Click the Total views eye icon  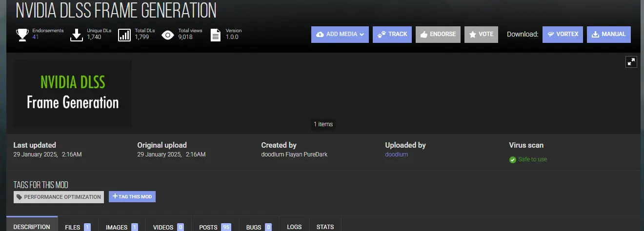click(168, 35)
